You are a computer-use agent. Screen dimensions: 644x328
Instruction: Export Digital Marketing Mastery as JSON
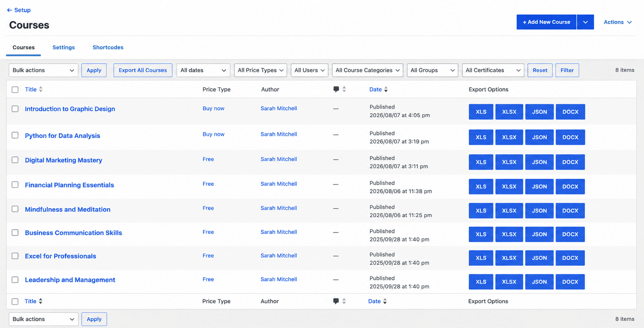(539, 162)
